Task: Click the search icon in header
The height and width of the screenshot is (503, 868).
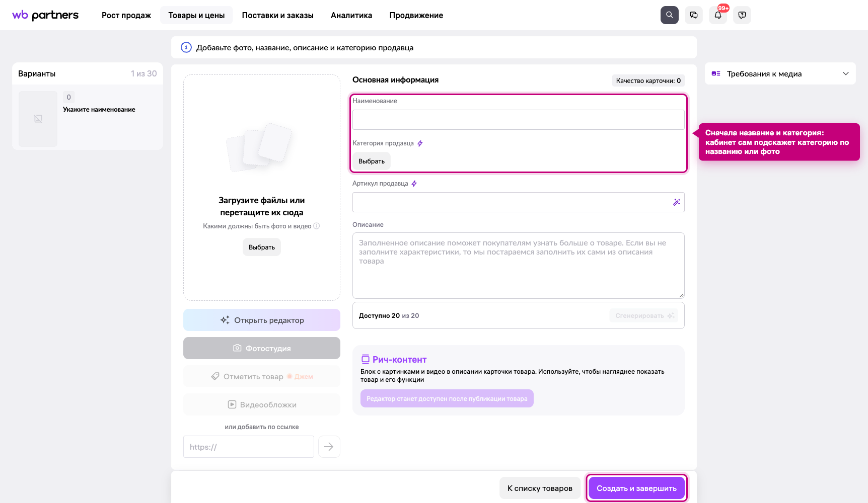Action: click(669, 15)
